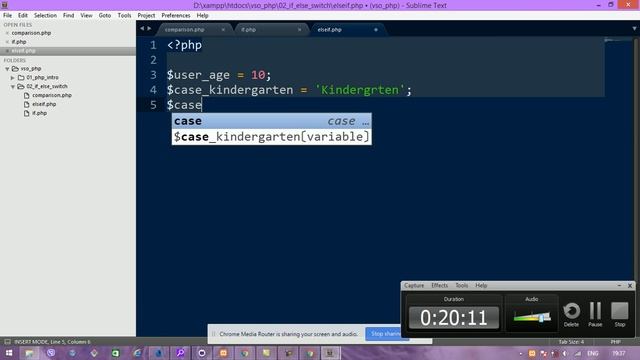Open elseif.php from the folder tree
Image resolution: width=640 pixels, height=360 pixels.
[44, 104]
